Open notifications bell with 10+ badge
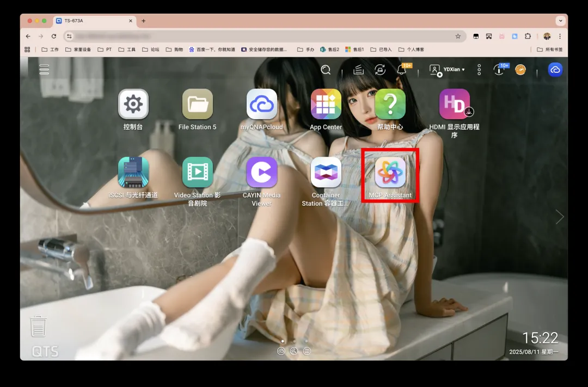The width and height of the screenshot is (588, 387). pos(402,70)
